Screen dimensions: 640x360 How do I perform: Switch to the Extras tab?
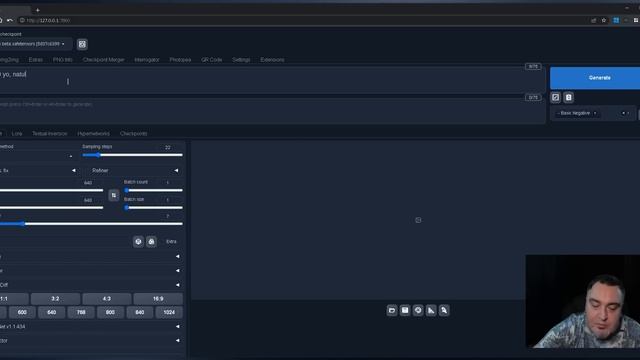click(x=36, y=60)
